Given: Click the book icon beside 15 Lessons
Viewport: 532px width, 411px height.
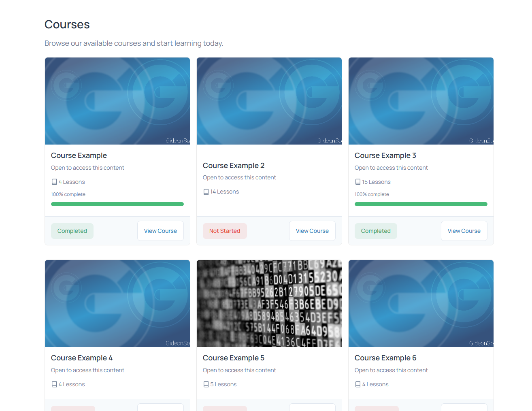Looking at the screenshot, I should [358, 182].
